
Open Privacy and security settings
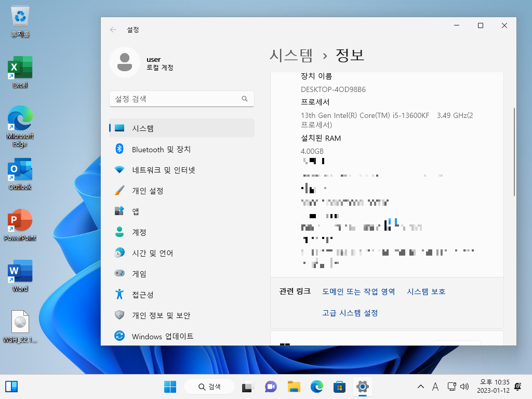[182, 315]
